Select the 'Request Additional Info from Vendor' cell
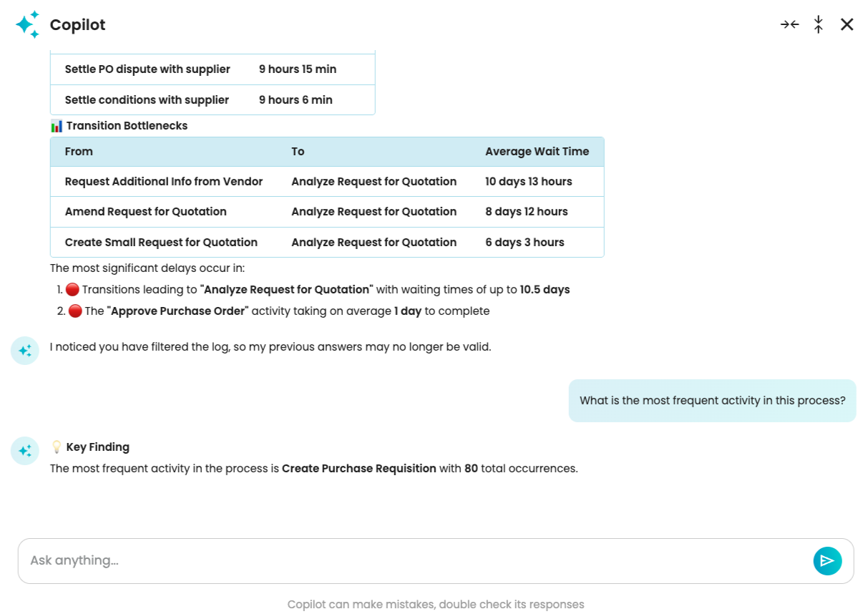Image resolution: width=868 pixels, height=614 pixels. pyautogui.click(x=164, y=182)
